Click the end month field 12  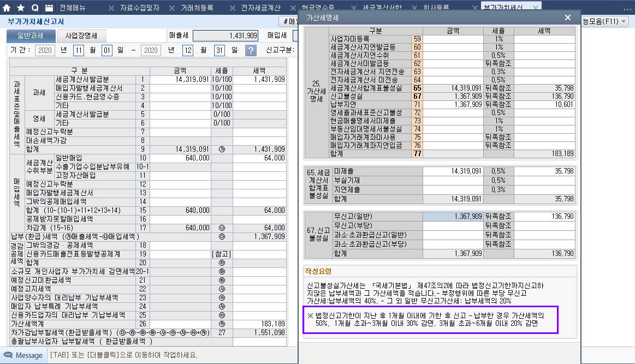click(x=188, y=50)
